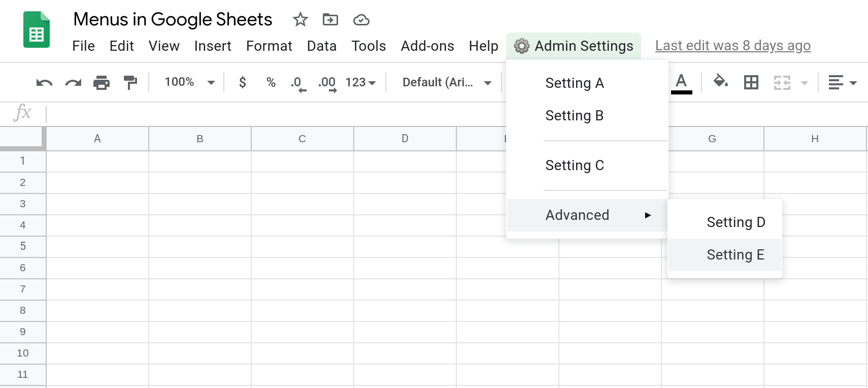Choose Setting C from the menu
868x388 pixels.
(587, 166)
